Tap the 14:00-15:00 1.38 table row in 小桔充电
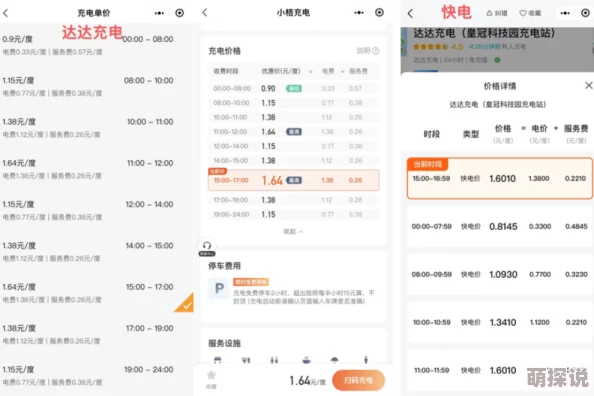Viewport: 594px width, 396px height. click(294, 161)
